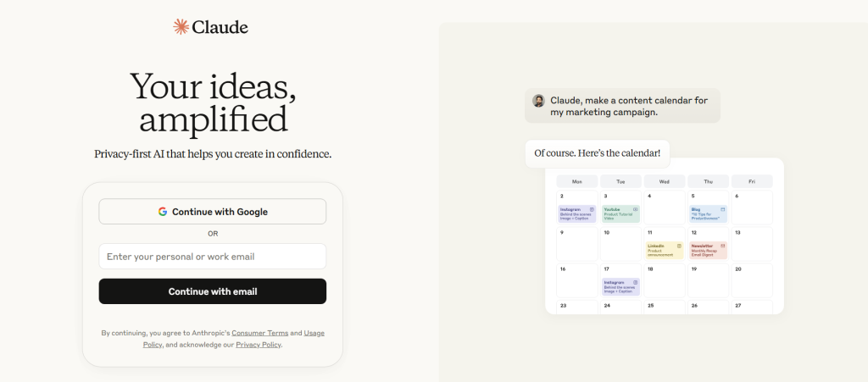The width and height of the screenshot is (868, 382).
Task: Click the empty calendar cell for day 13
Action: 752,244
